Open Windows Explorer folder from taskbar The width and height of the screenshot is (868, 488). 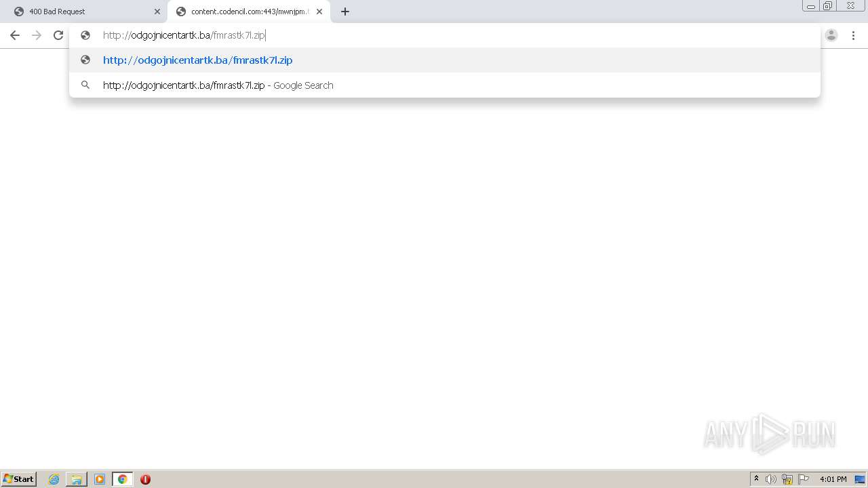[77, 479]
